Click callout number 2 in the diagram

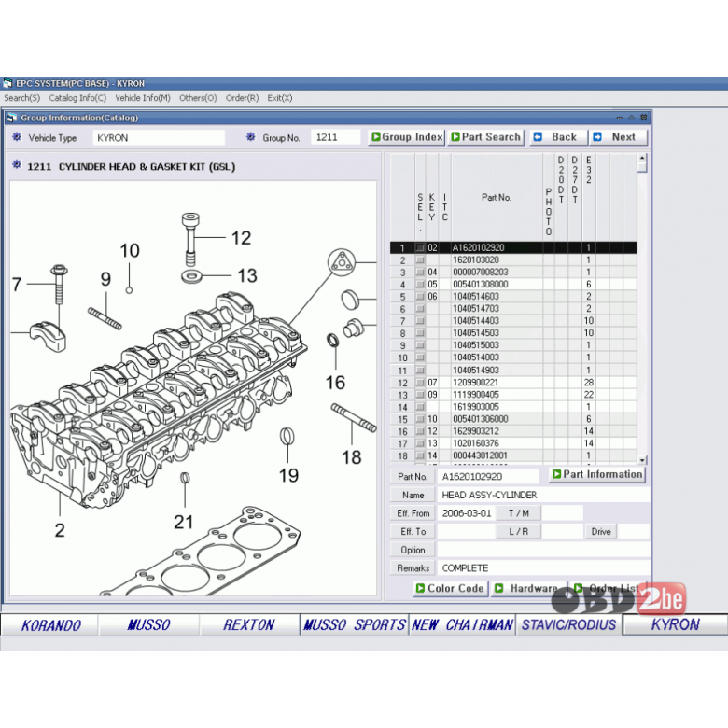60,530
